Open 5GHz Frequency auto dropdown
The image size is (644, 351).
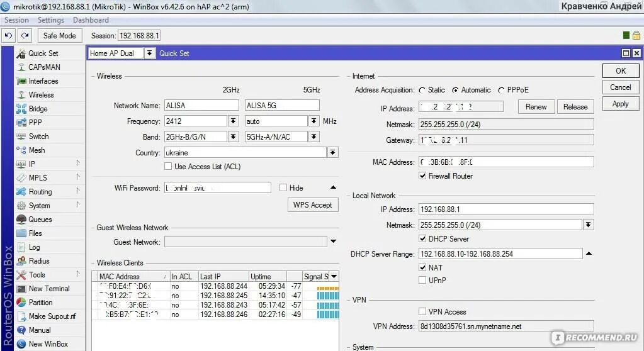click(314, 121)
